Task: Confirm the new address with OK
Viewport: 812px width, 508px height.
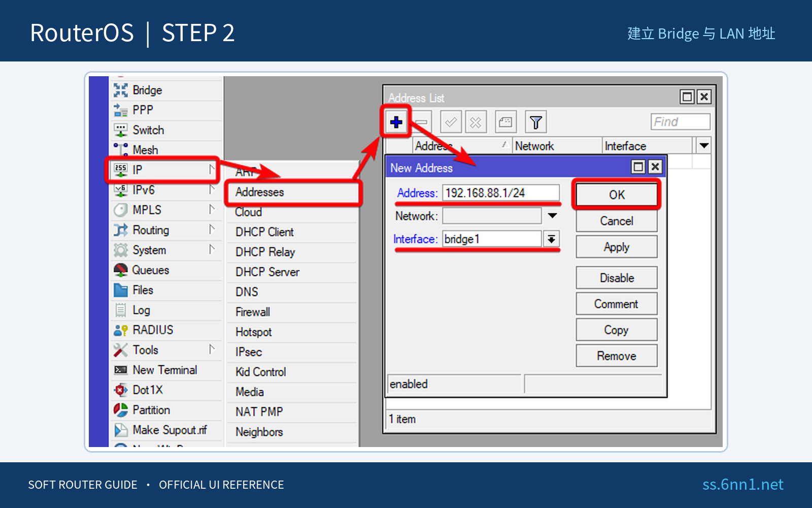Action: [617, 195]
